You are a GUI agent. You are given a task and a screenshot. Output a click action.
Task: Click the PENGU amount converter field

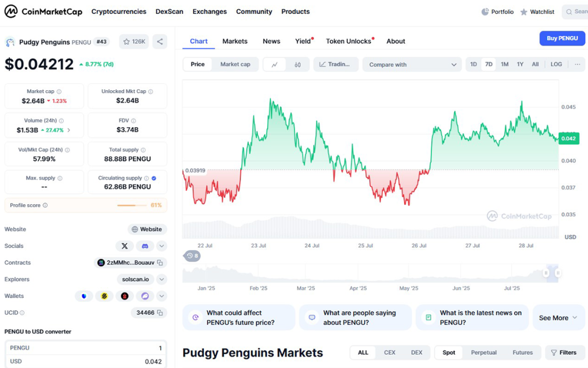click(86, 348)
